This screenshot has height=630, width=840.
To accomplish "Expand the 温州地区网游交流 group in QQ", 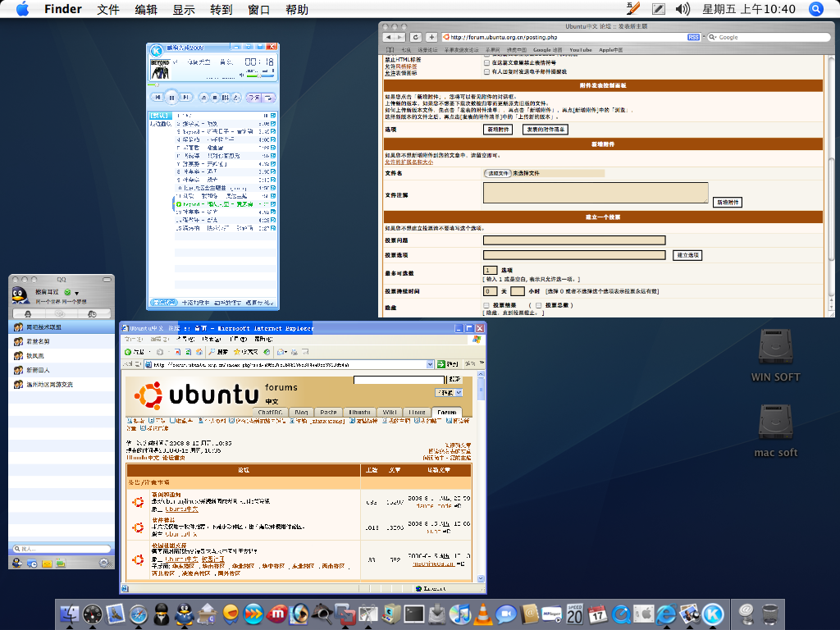I will tap(62, 385).
